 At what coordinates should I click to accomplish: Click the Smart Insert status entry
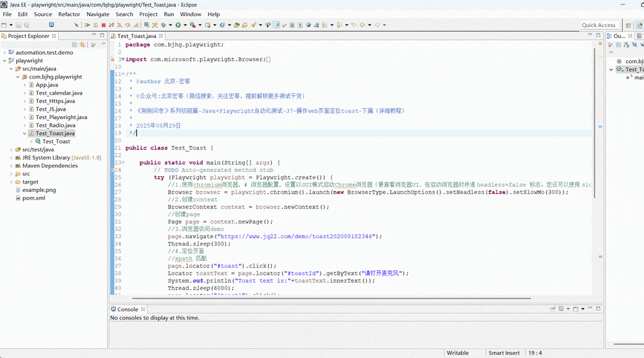(504, 353)
